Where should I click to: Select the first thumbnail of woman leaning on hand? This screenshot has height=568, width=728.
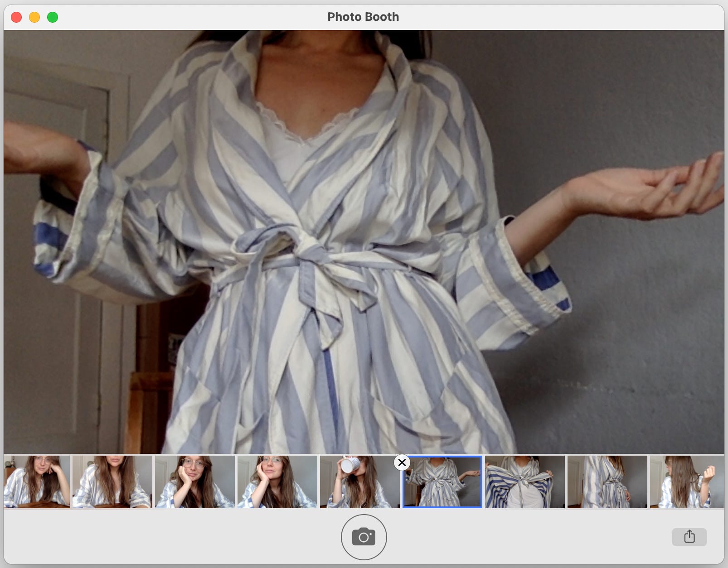tap(37, 481)
